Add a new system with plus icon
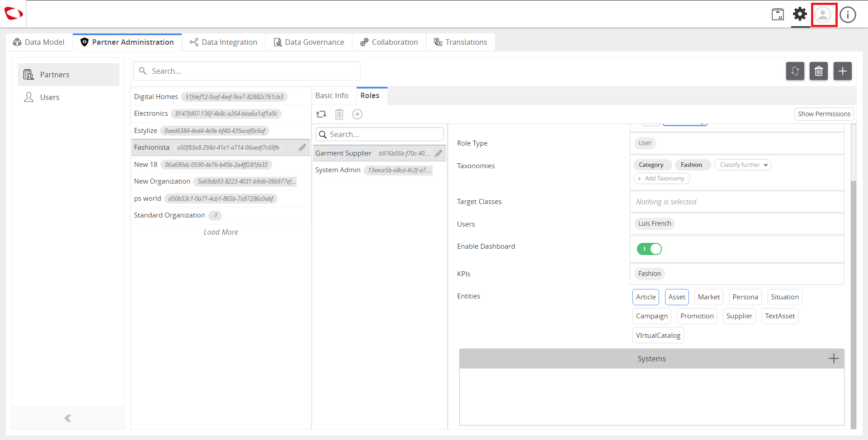Image resolution: width=868 pixels, height=440 pixels. tap(834, 359)
